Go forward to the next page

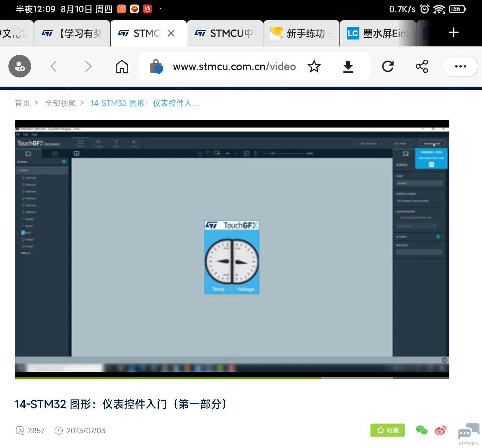click(x=88, y=66)
